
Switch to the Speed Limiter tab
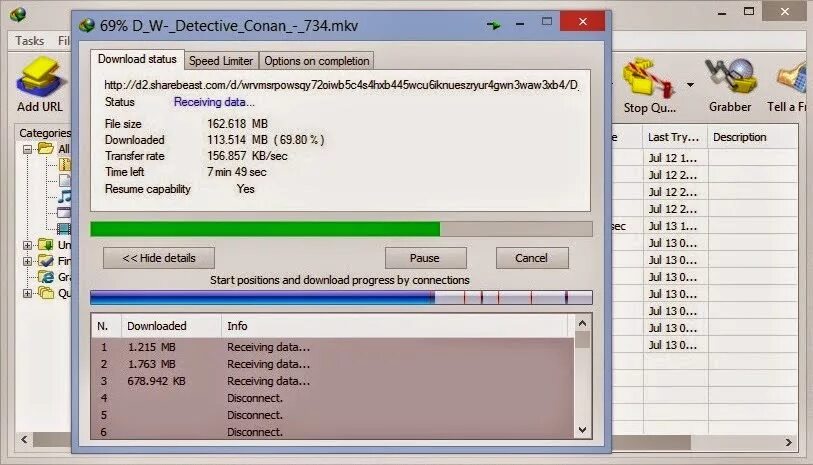221,61
